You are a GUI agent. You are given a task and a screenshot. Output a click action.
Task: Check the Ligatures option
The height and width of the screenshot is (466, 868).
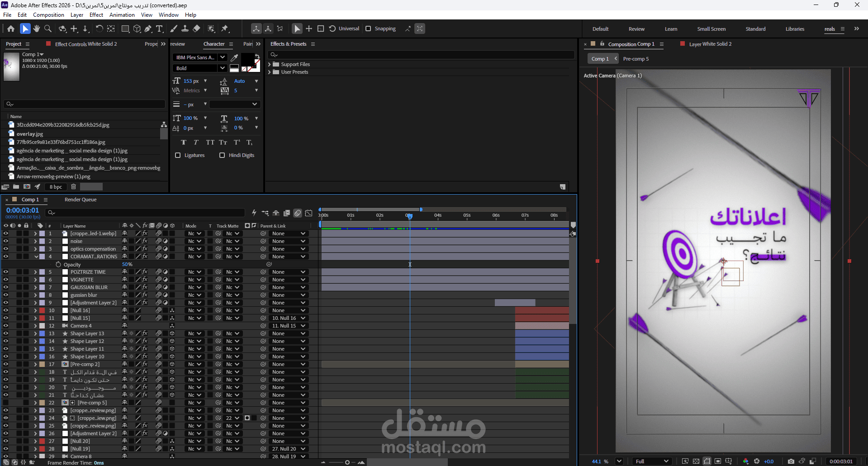tap(178, 155)
